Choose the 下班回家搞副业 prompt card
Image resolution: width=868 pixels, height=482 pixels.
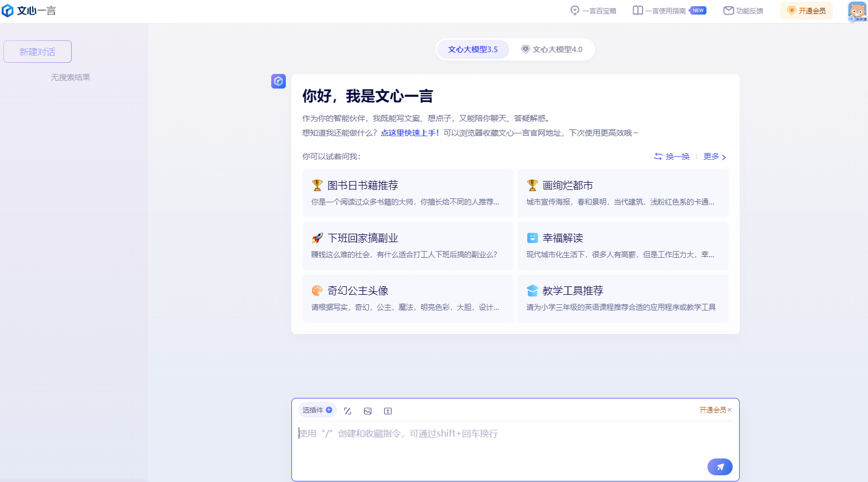click(408, 245)
